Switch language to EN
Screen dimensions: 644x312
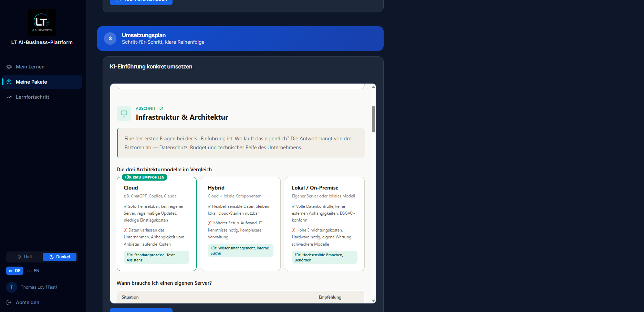(x=33, y=271)
